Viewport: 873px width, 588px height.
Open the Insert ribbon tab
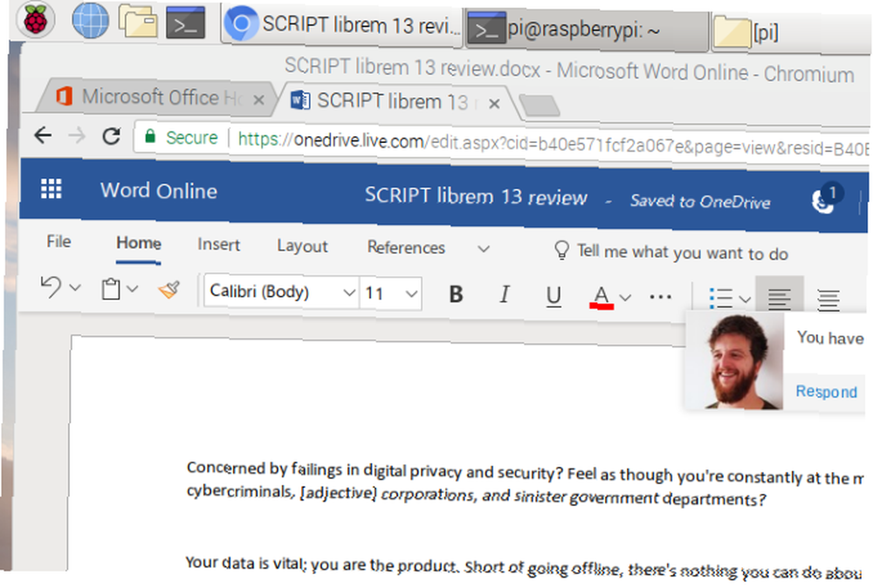218,245
